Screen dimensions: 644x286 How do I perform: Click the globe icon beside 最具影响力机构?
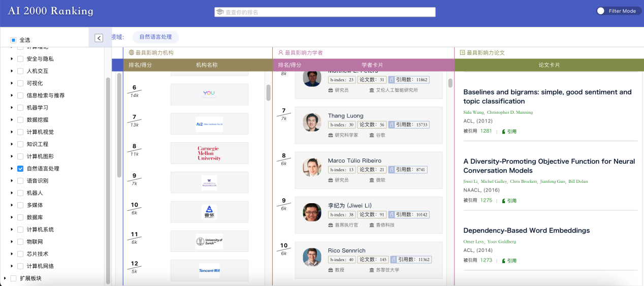(132, 52)
